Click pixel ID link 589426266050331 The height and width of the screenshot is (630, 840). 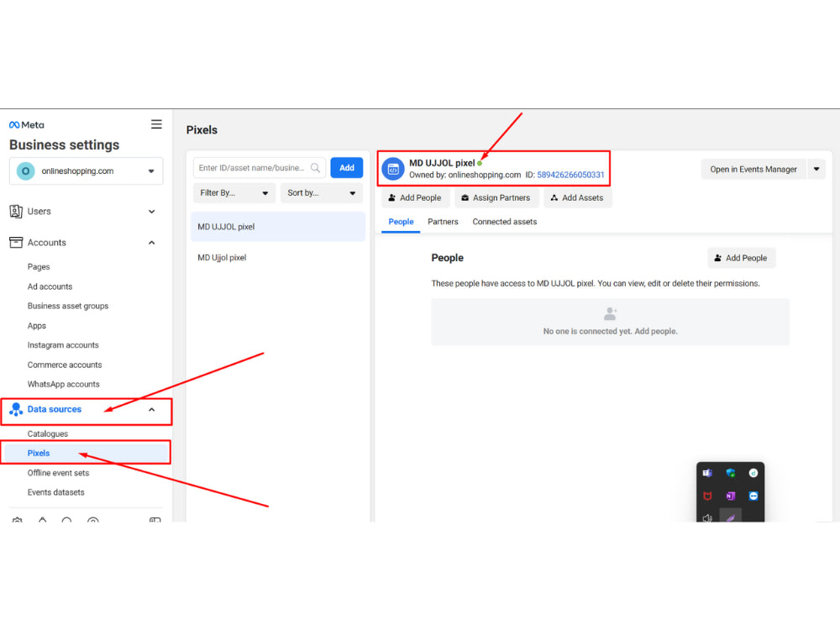pyautogui.click(x=570, y=176)
